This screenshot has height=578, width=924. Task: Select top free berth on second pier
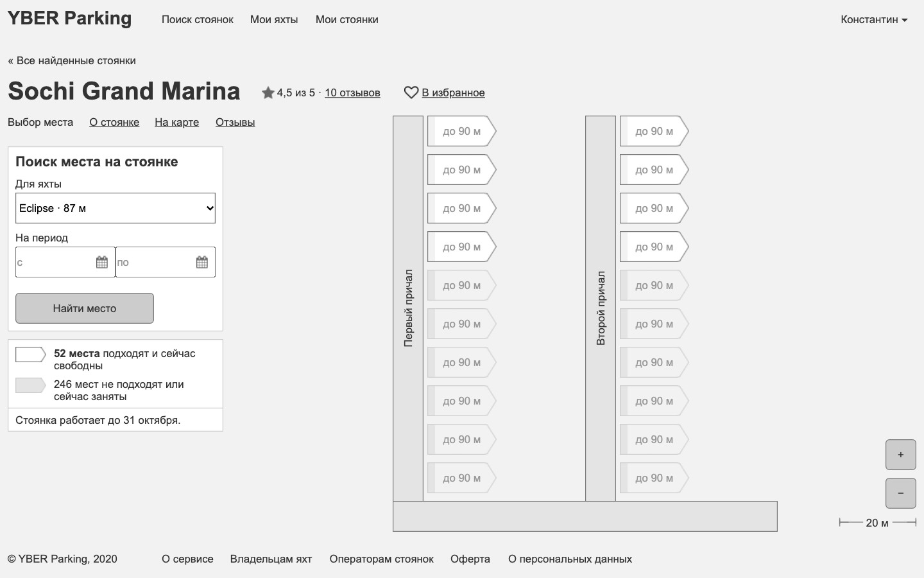tap(654, 131)
